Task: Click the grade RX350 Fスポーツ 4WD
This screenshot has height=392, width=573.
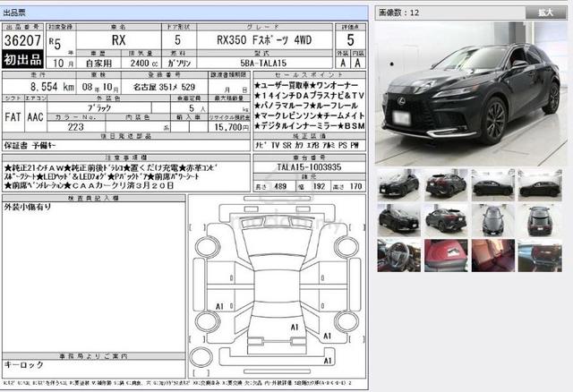Action: (x=264, y=40)
